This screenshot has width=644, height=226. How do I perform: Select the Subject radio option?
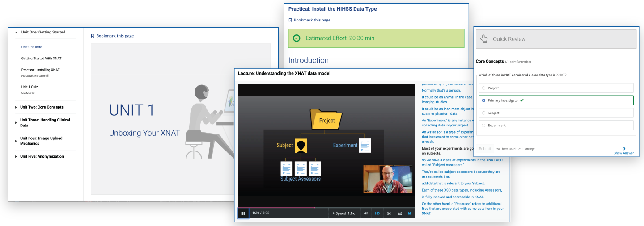tap(556, 113)
